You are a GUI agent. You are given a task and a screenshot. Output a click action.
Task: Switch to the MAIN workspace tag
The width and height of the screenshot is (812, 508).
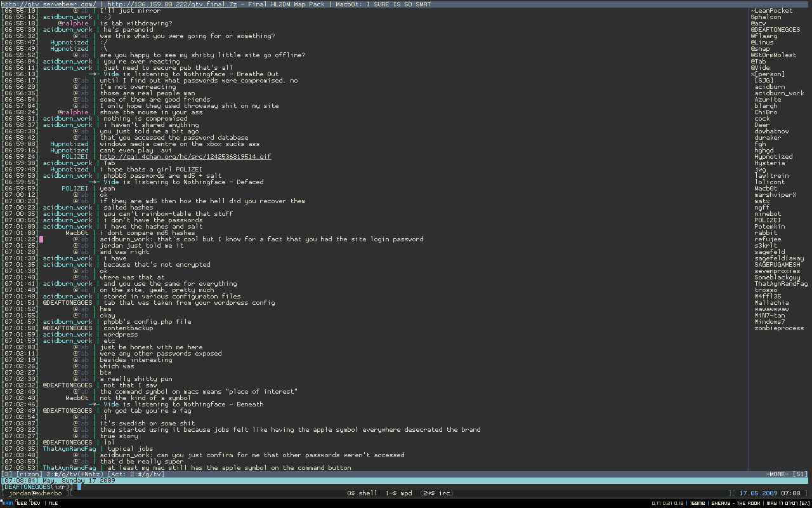pyautogui.click(x=6, y=503)
